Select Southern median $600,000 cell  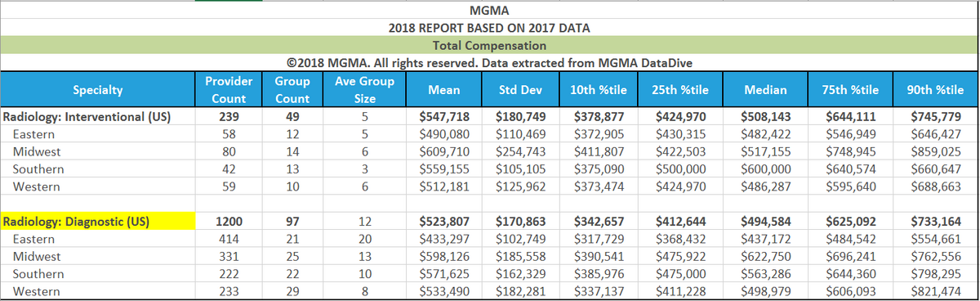[x=766, y=169]
